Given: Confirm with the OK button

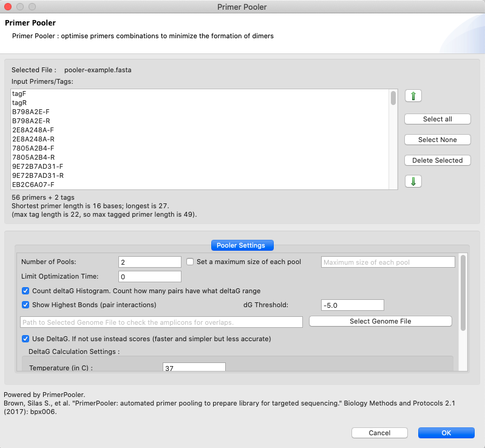Looking at the screenshot, I should click(x=446, y=433).
